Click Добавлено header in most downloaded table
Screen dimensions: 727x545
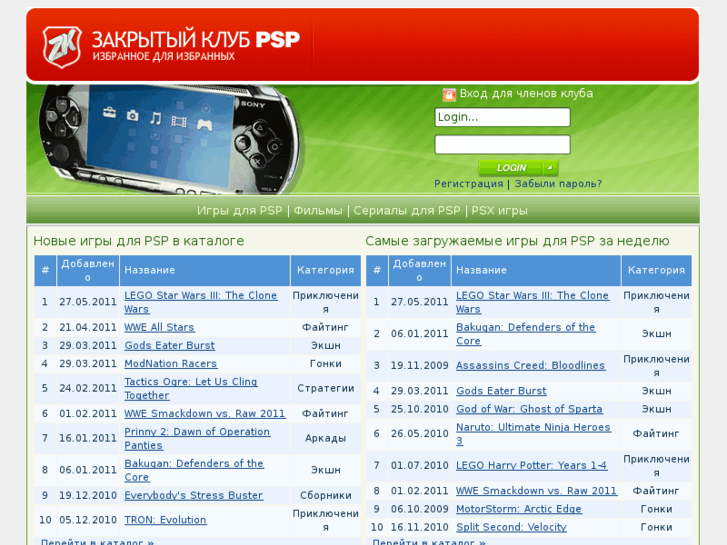[419, 270]
